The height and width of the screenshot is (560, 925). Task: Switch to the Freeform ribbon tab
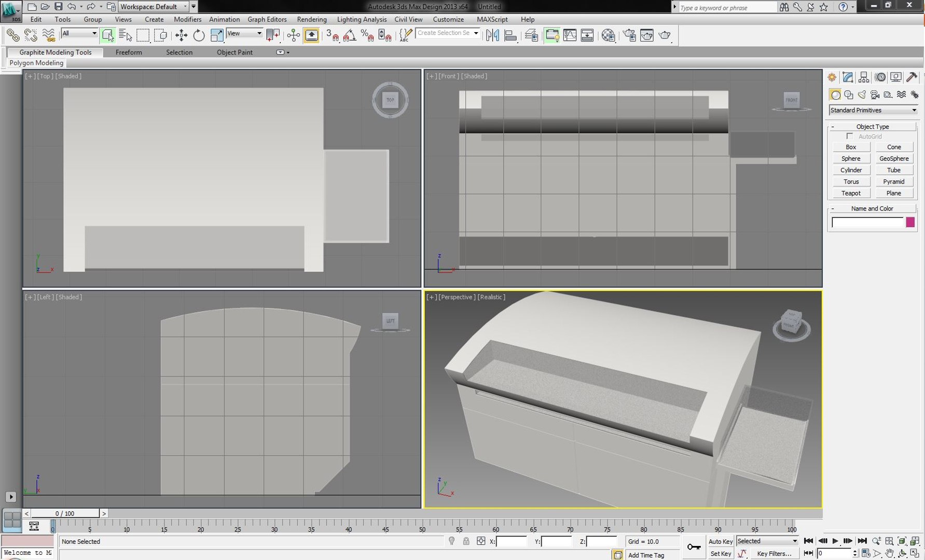tap(129, 52)
